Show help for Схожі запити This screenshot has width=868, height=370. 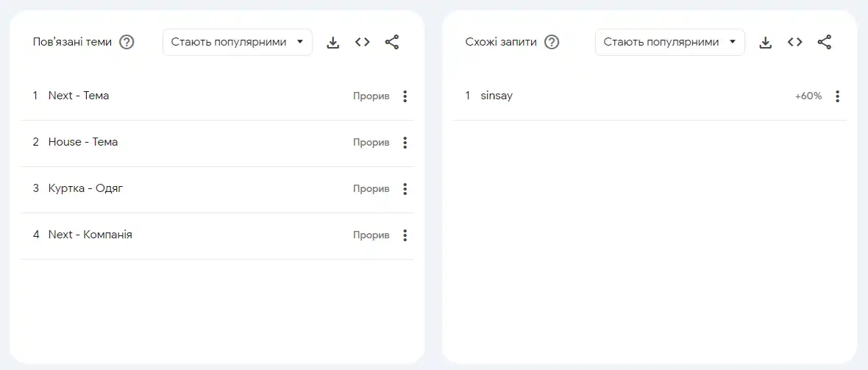[552, 42]
